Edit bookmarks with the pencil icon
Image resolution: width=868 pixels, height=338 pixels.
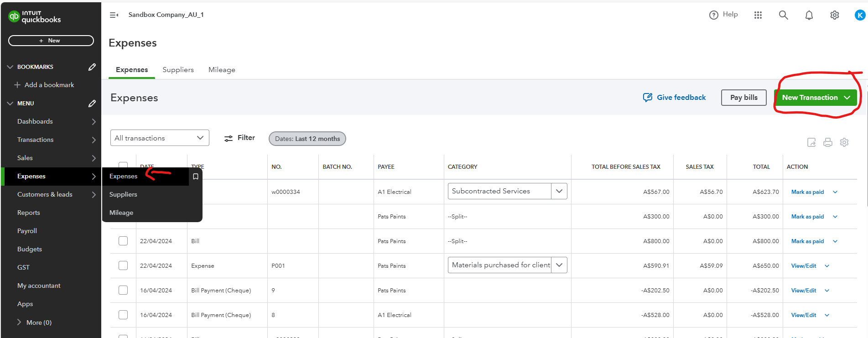[x=92, y=67]
